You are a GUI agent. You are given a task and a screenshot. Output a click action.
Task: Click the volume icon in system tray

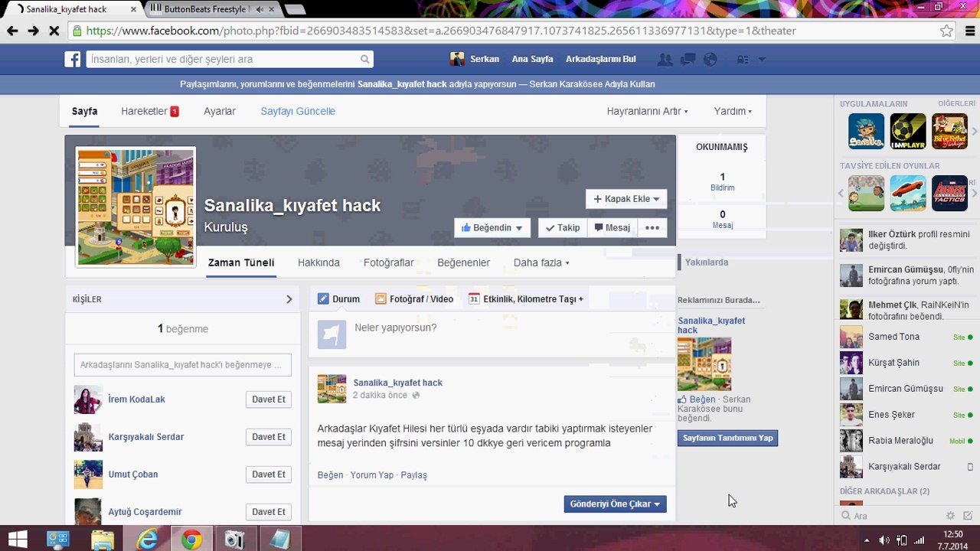coord(884,540)
